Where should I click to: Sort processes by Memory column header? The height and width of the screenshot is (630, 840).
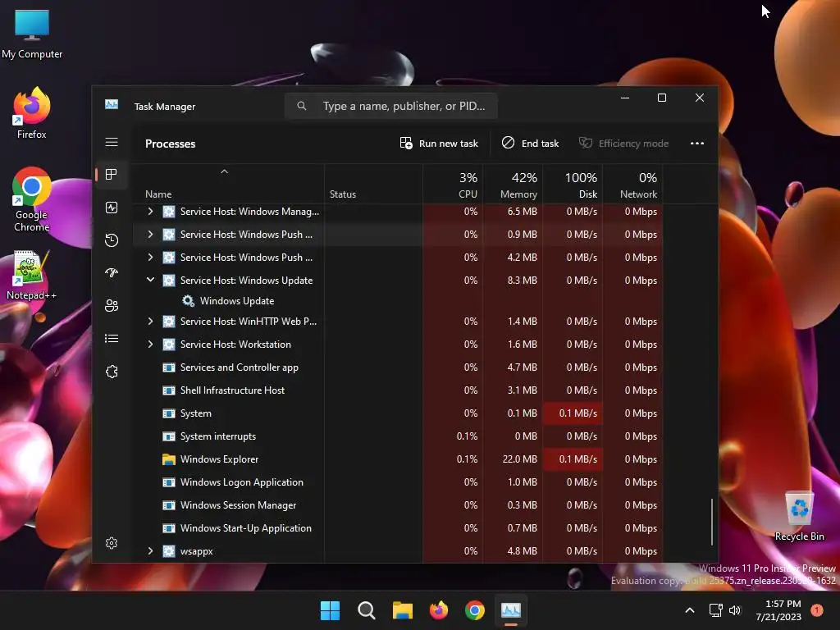514,185
